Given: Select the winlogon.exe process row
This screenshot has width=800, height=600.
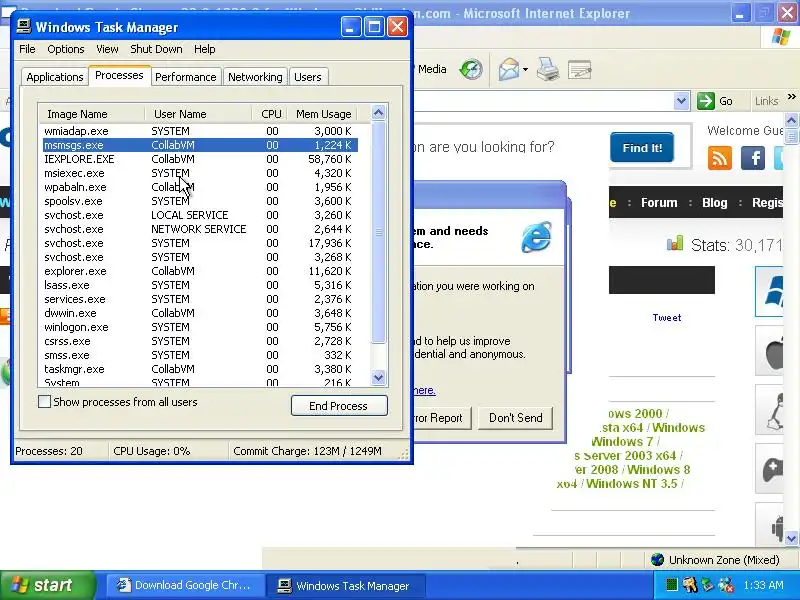Looking at the screenshot, I should (x=200, y=327).
